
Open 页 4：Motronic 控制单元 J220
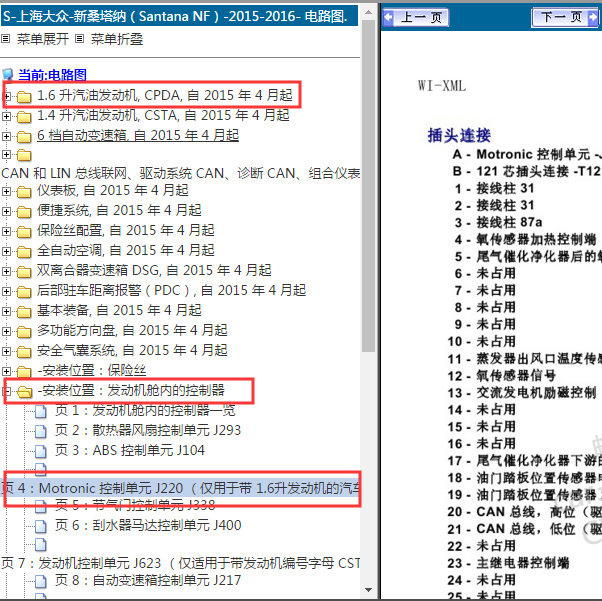pyautogui.click(x=180, y=488)
